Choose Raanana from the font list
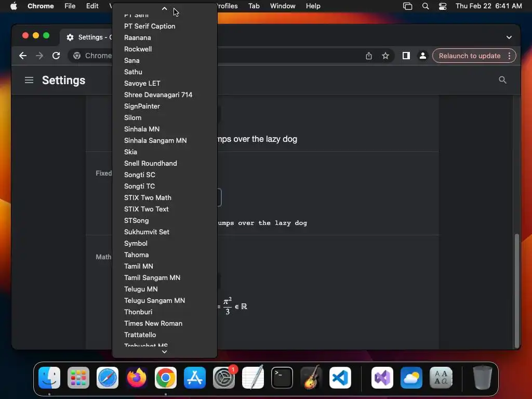Image resolution: width=532 pixels, height=399 pixels. click(x=165, y=37)
